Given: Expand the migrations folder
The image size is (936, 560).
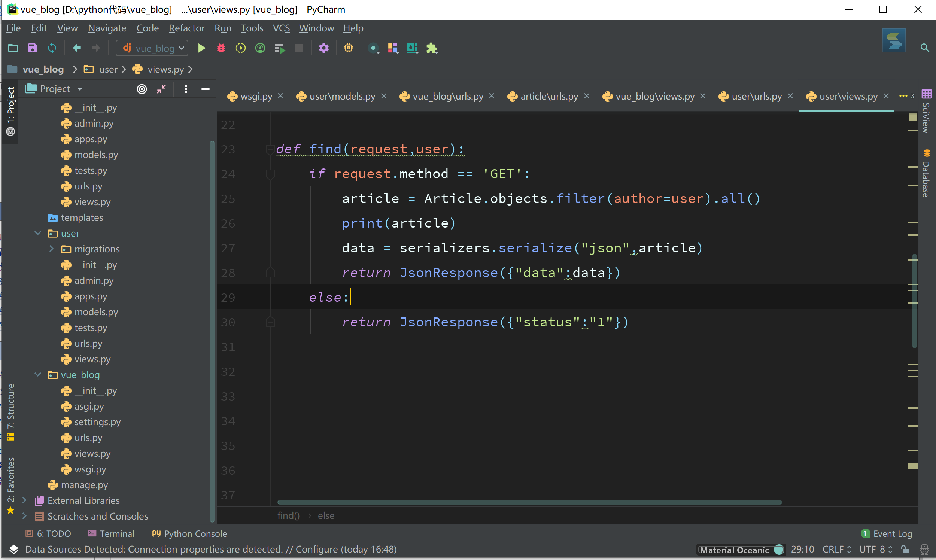Looking at the screenshot, I should (51, 249).
